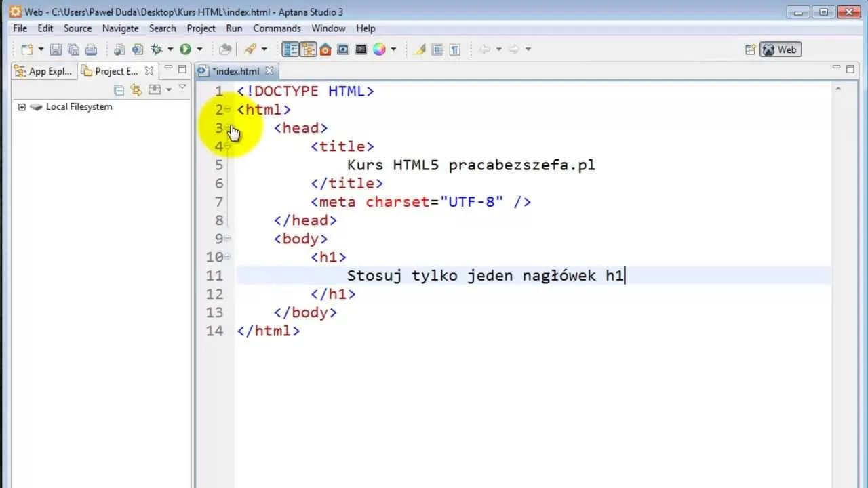Image resolution: width=868 pixels, height=488 pixels.
Task: Toggle Link with Editor in Project Explorer
Action: [x=136, y=90]
